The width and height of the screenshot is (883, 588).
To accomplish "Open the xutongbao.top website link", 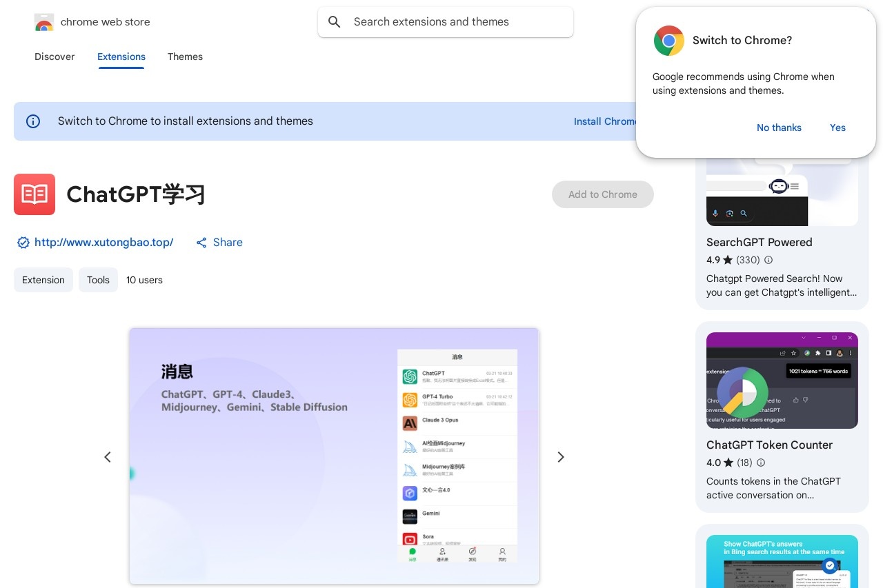I will tap(103, 243).
